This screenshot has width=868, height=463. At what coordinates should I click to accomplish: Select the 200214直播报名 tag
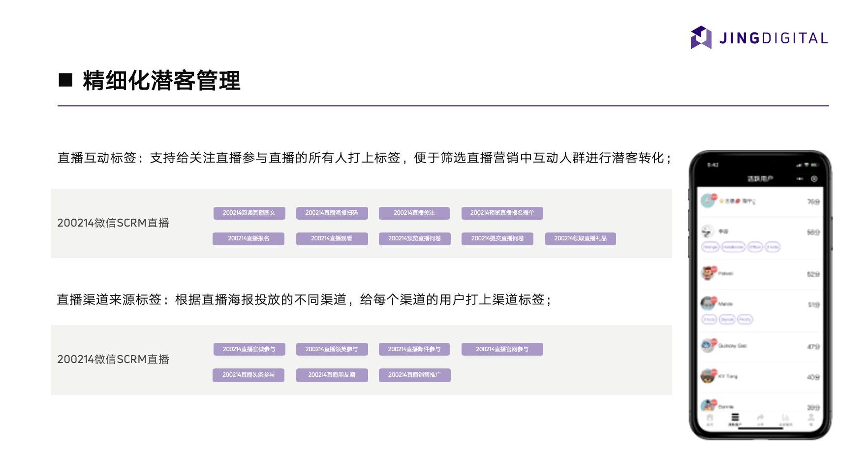[x=248, y=238]
